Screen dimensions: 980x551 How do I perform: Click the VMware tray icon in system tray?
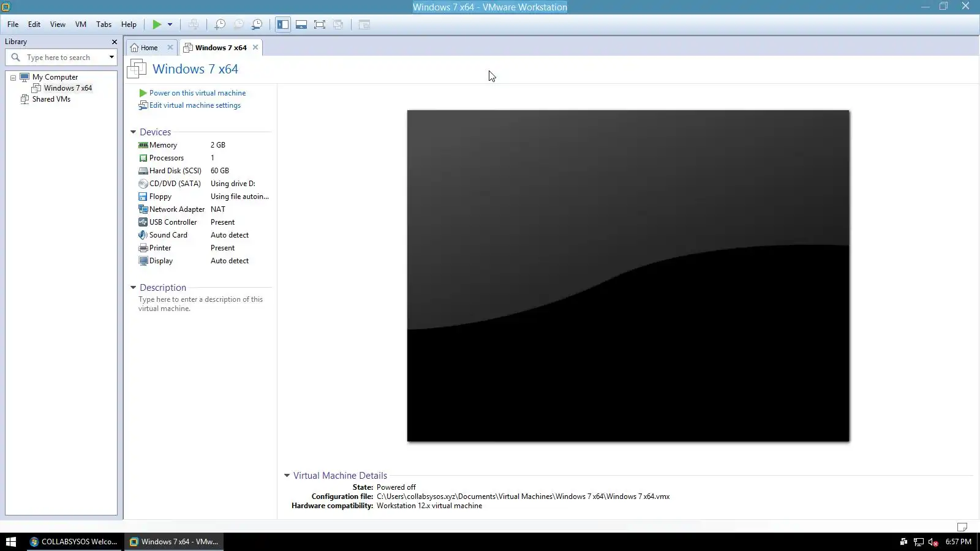click(903, 542)
